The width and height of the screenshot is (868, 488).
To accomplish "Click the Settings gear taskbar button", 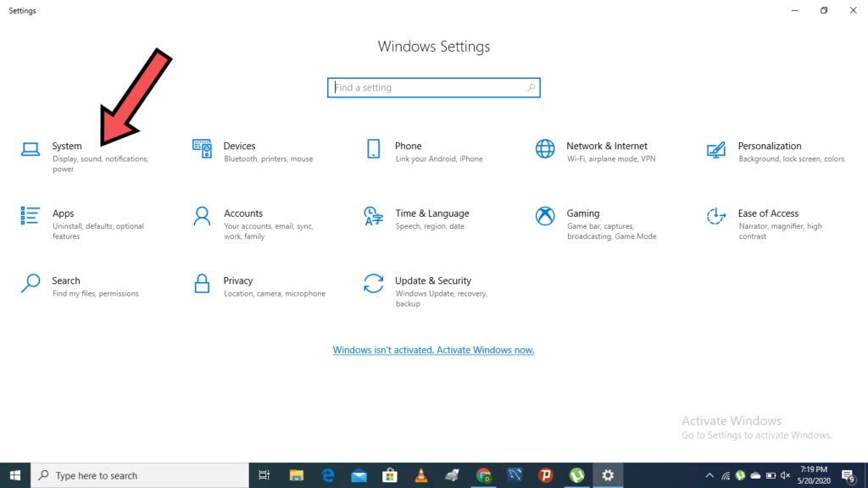I will 608,475.
